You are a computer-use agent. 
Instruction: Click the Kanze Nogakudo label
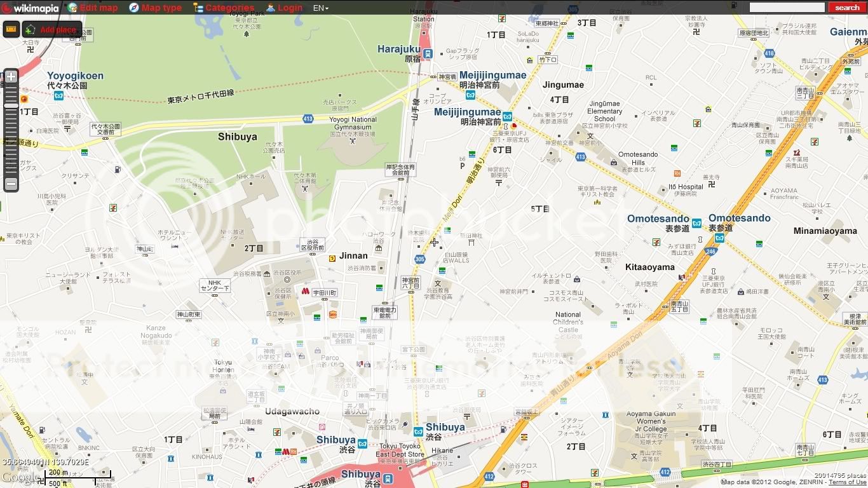coord(156,332)
